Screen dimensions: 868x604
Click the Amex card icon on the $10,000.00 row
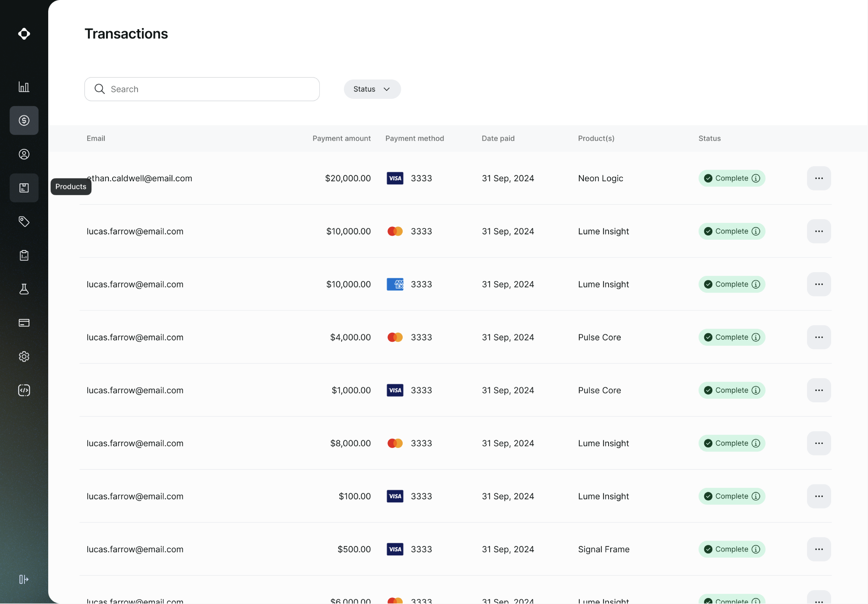pyautogui.click(x=395, y=284)
